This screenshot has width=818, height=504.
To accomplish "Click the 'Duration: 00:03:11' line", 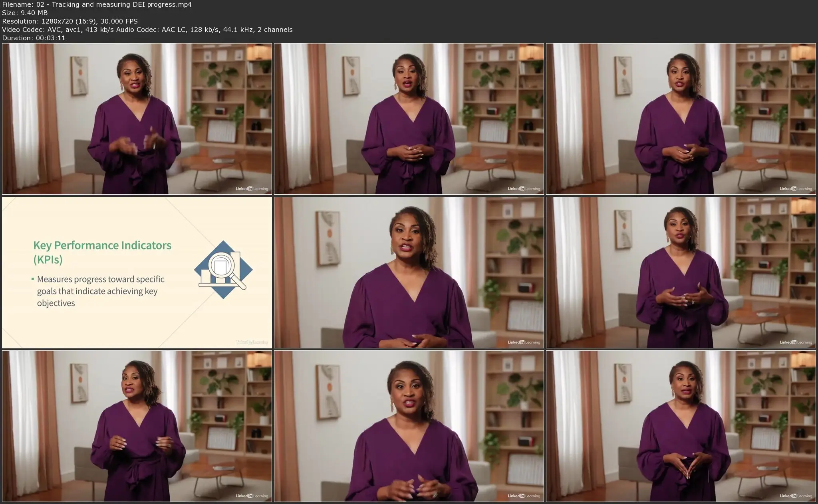I will pyautogui.click(x=34, y=38).
